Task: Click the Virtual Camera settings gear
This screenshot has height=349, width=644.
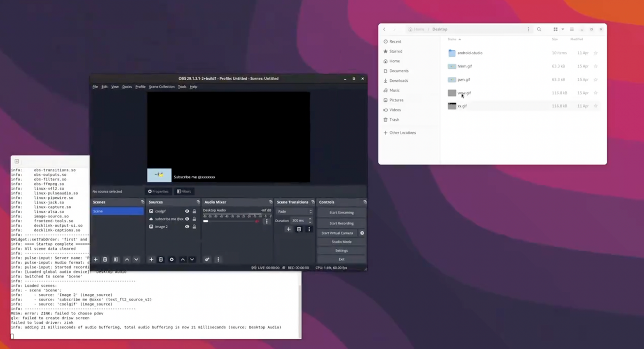Action: click(x=362, y=233)
